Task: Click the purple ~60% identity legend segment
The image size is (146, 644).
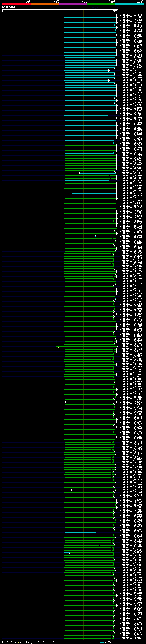Action: [73, 4]
